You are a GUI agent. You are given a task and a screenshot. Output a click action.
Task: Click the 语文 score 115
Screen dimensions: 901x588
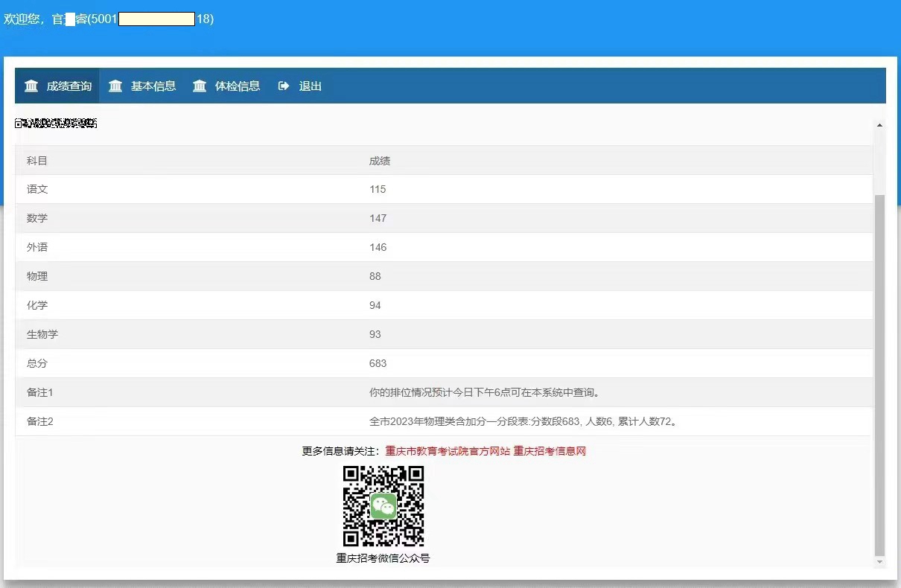pos(378,189)
